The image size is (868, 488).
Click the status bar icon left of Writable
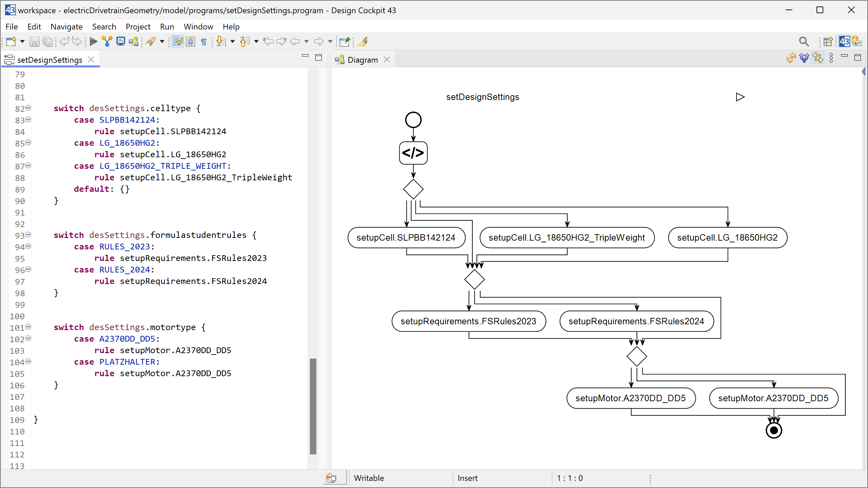click(331, 478)
